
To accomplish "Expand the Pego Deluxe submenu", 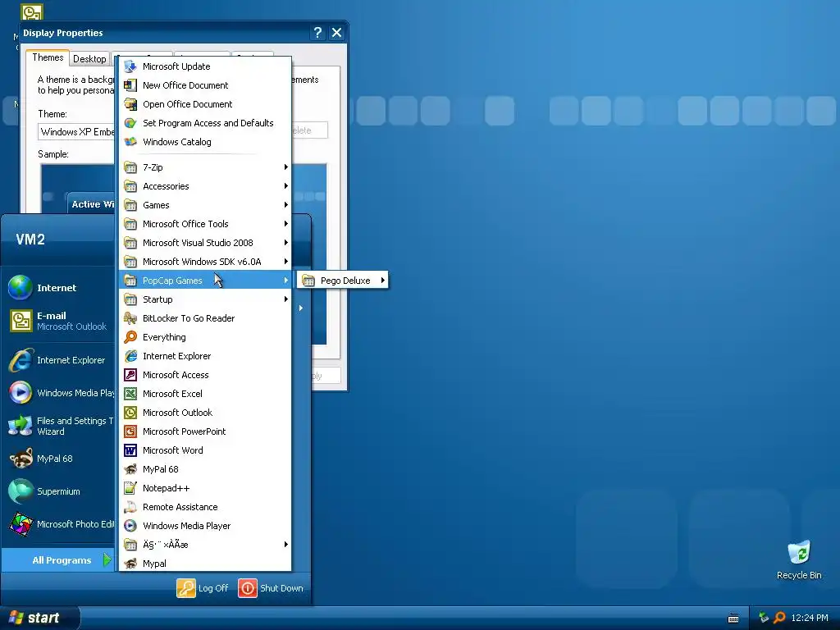I will [x=344, y=281].
